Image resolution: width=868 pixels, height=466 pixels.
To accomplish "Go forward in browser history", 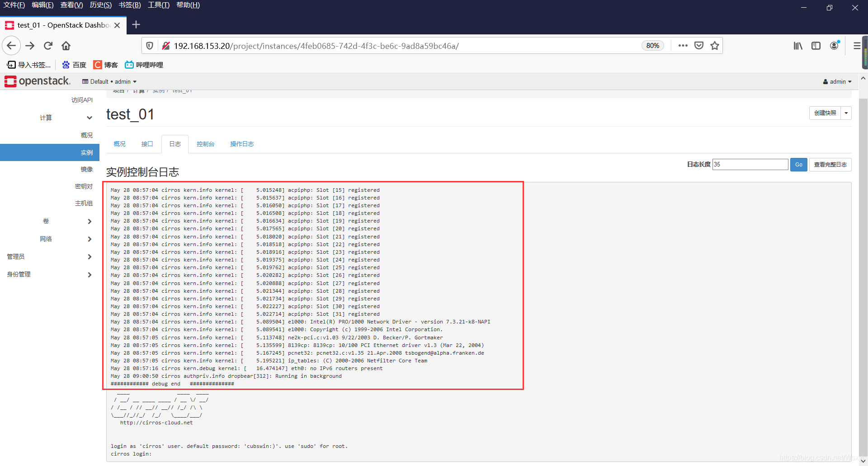I will click(x=30, y=46).
